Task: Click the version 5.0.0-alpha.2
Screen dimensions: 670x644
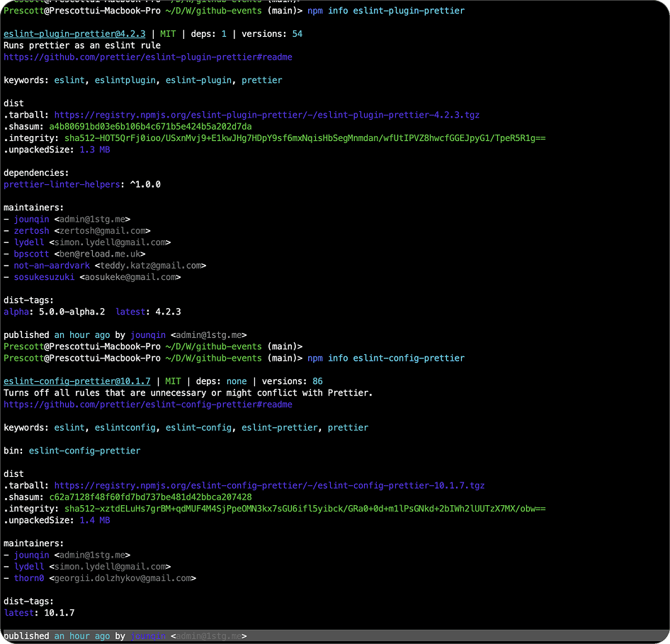Action: coord(72,312)
